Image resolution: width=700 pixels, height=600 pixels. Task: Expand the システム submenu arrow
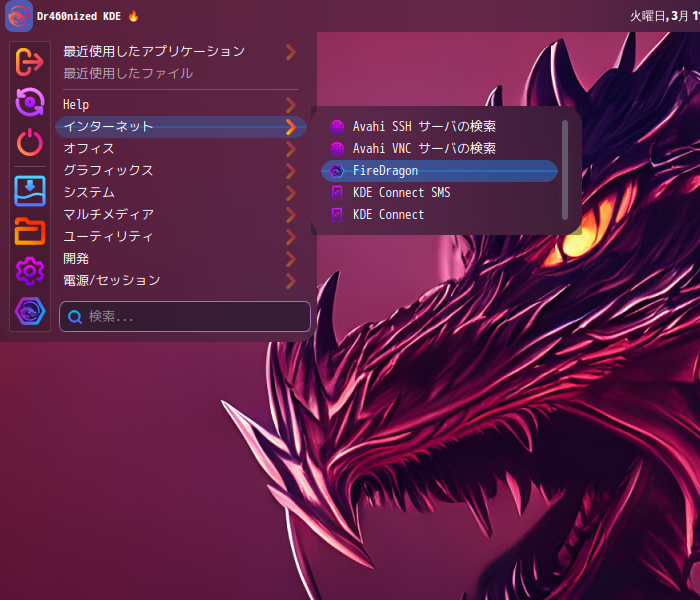[291, 193]
